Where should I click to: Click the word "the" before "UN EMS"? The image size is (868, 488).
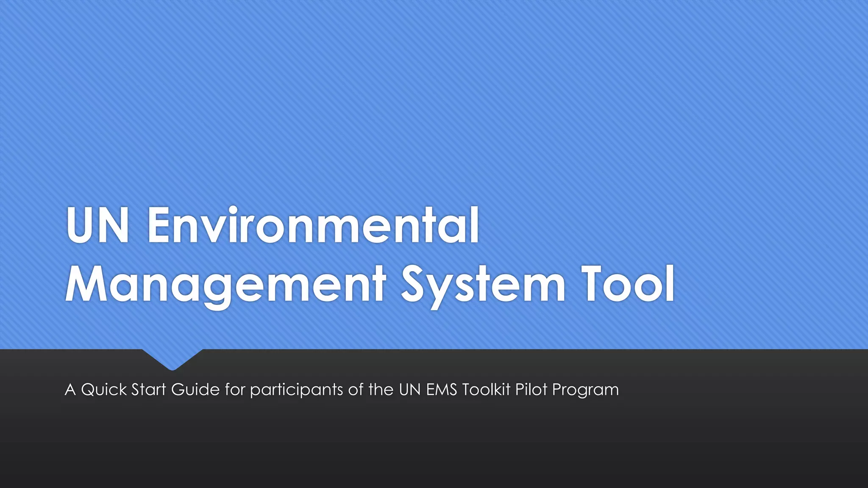[x=381, y=389]
